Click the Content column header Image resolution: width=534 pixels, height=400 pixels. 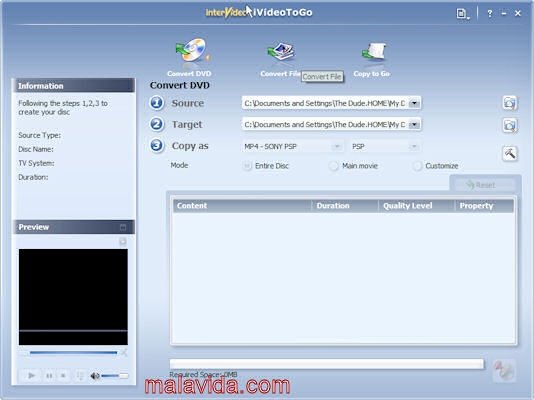tap(242, 206)
